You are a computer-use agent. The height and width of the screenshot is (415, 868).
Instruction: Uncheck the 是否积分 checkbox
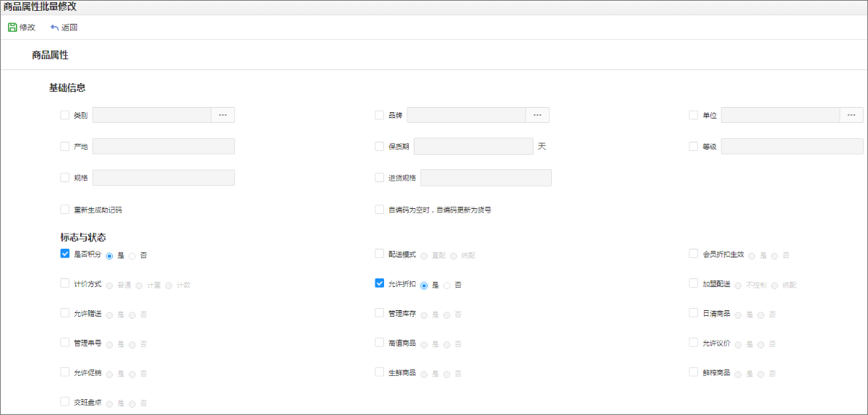point(65,254)
